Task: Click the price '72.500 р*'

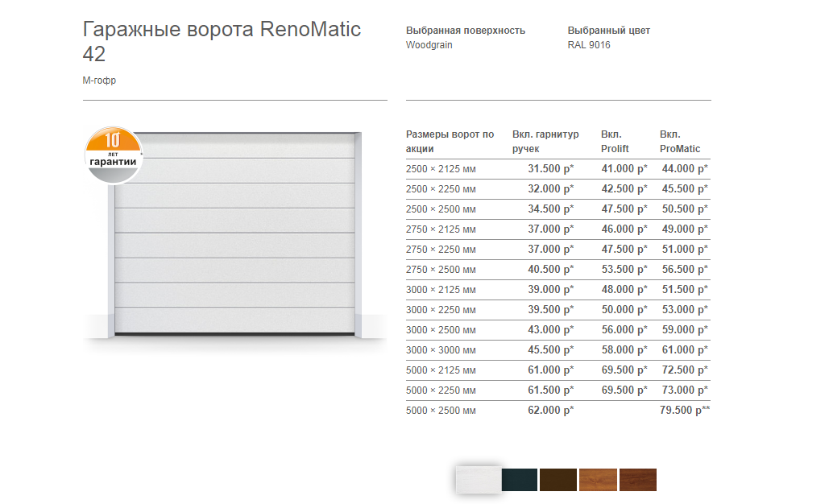Action: pos(685,370)
